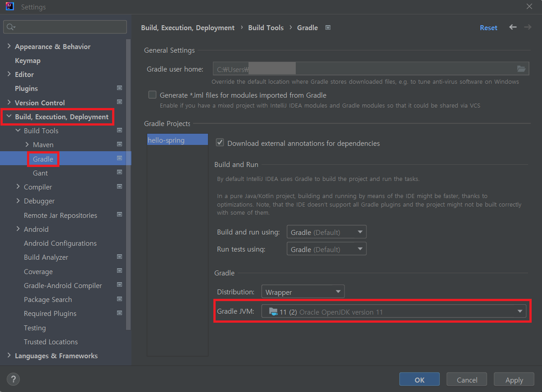This screenshot has height=392, width=542.
Task: Expand the Maven node
Action: [x=27, y=144]
